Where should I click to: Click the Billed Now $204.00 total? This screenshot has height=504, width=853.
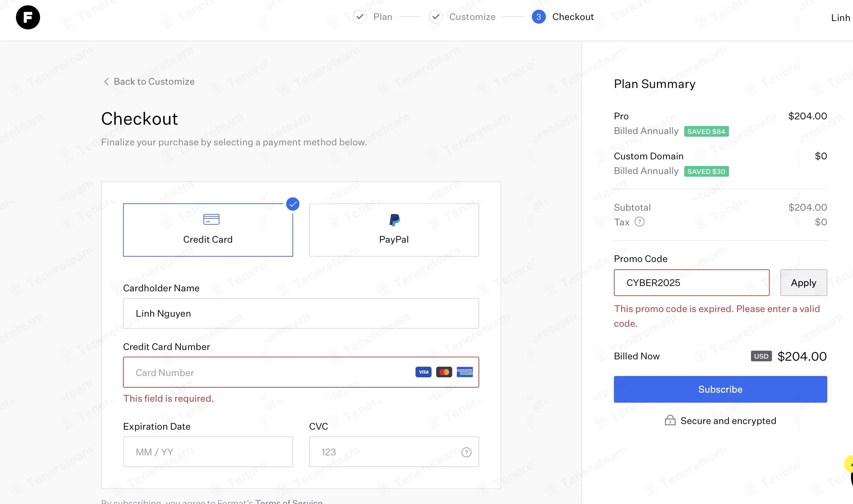(802, 356)
